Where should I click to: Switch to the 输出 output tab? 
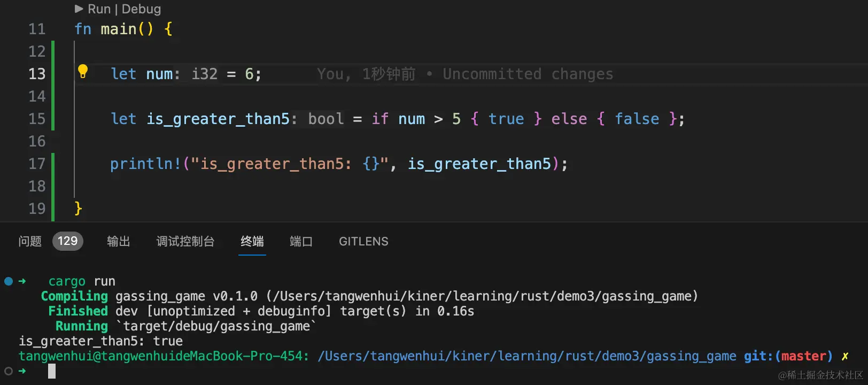coord(118,241)
